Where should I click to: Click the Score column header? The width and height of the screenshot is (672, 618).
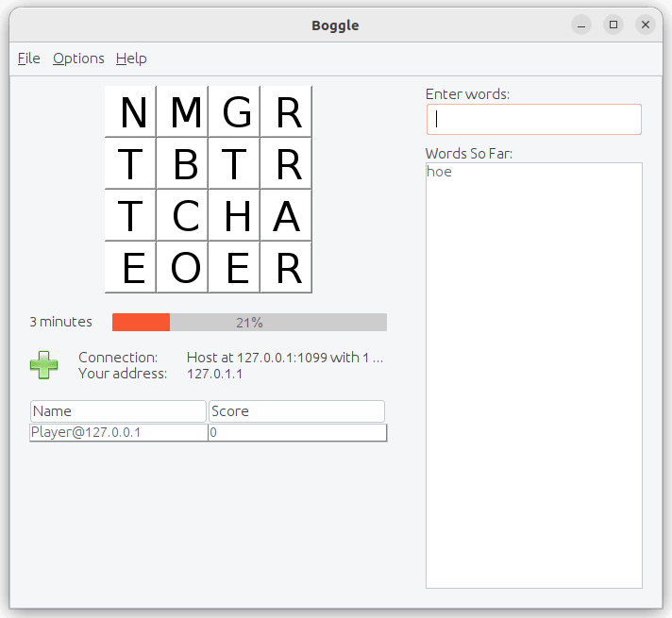296,411
